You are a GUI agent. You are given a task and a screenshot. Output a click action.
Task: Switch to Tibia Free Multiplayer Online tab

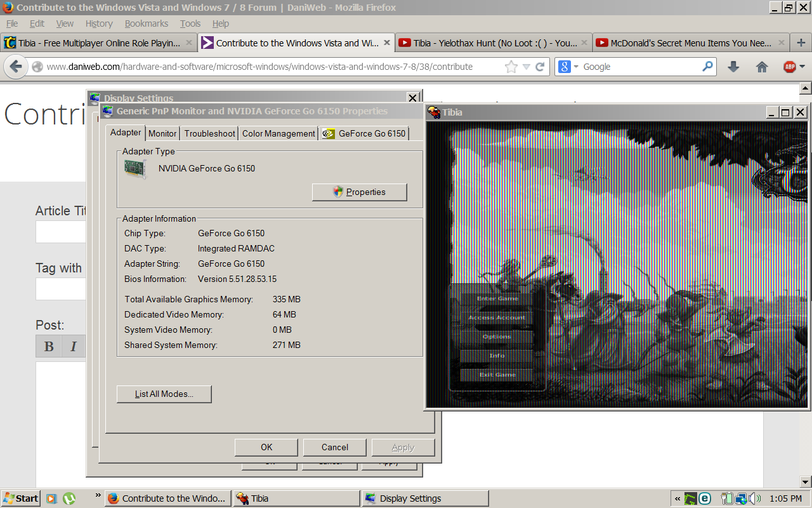point(99,43)
